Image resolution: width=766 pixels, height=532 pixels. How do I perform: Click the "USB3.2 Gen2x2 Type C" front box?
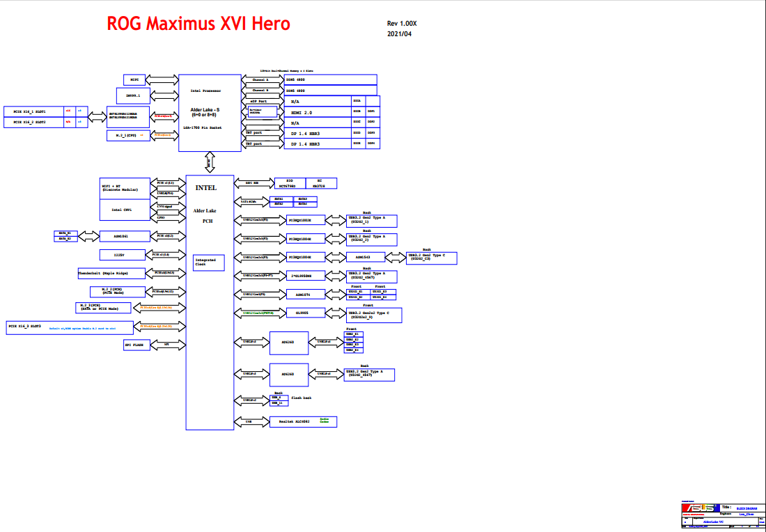(374, 315)
